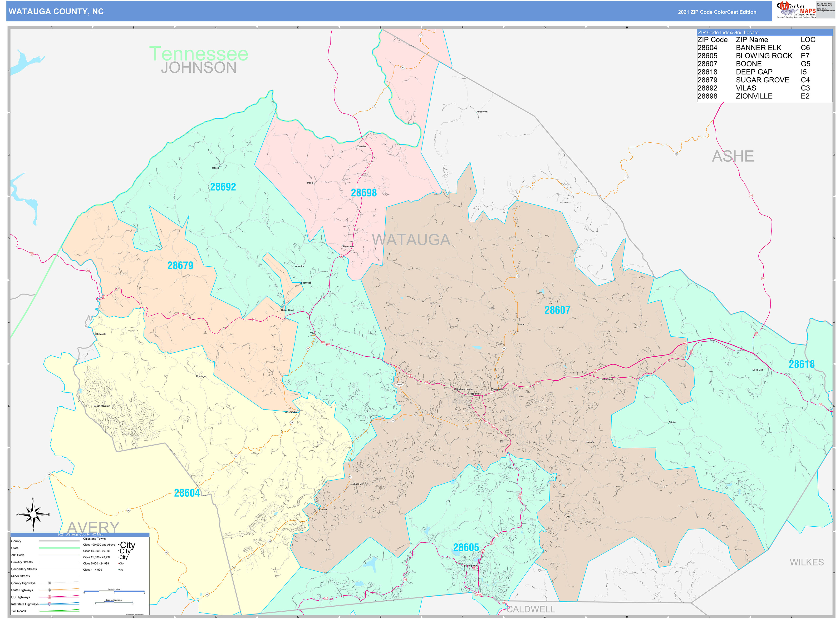Click the 'LOC' column heading in the index
Screen dimensions: 840x619
(x=808, y=40)
